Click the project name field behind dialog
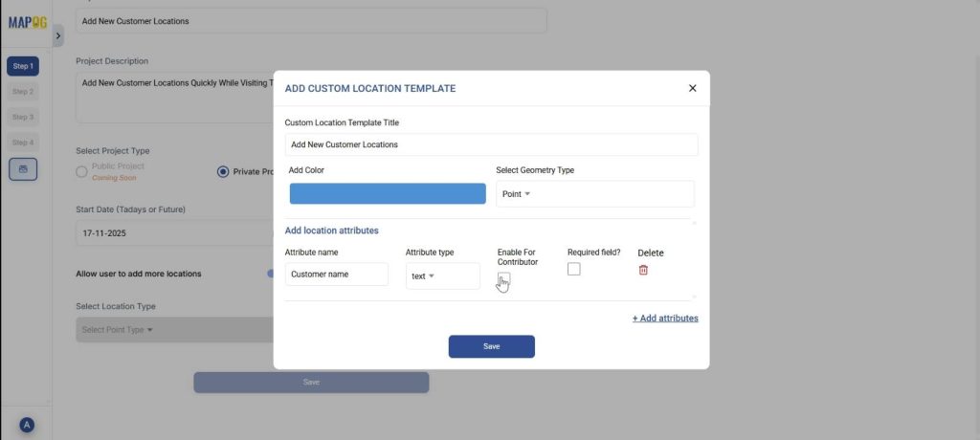The width and height of the screenshot is (980, 440). (311, 21)
